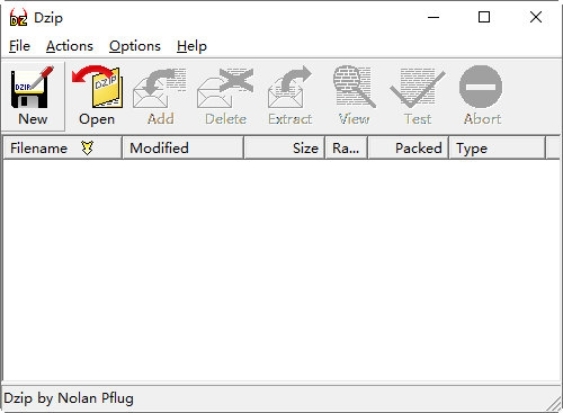Sort list by Packed column
Viewport: 564px width, 415px height.
pyautogui.click(x=408, y=148)
